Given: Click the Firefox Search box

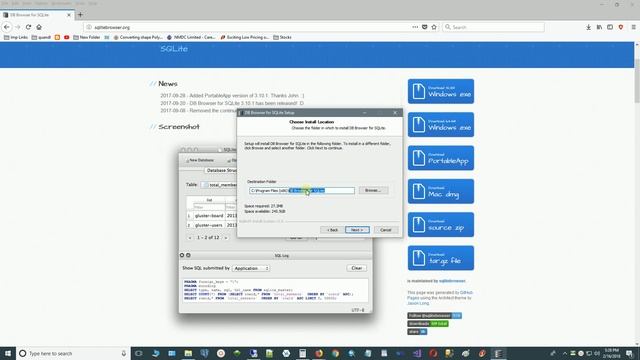Looking at the screenshot, I should pyautogui.click(x=493, y=27).
